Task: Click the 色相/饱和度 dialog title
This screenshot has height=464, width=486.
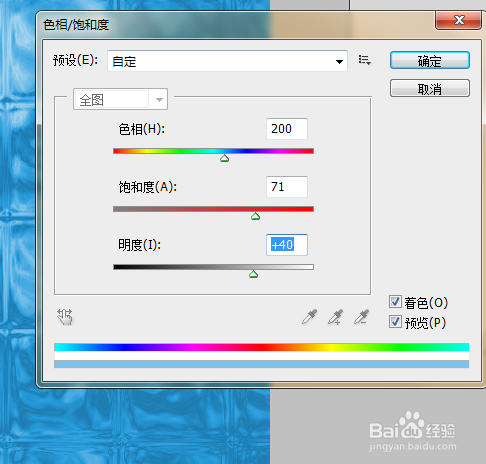Action: click(x=76, y=24)
